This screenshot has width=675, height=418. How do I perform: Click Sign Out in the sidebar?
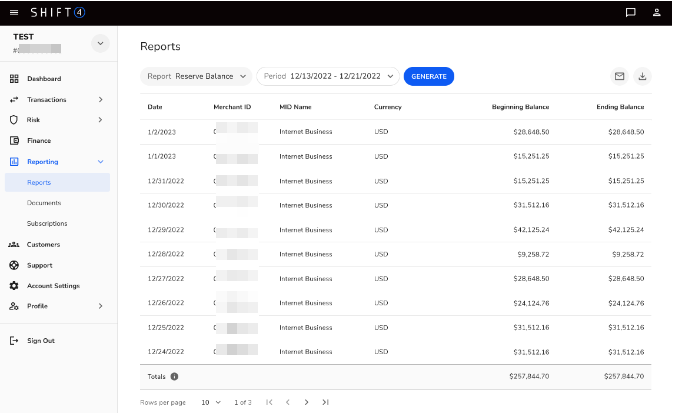40,340
